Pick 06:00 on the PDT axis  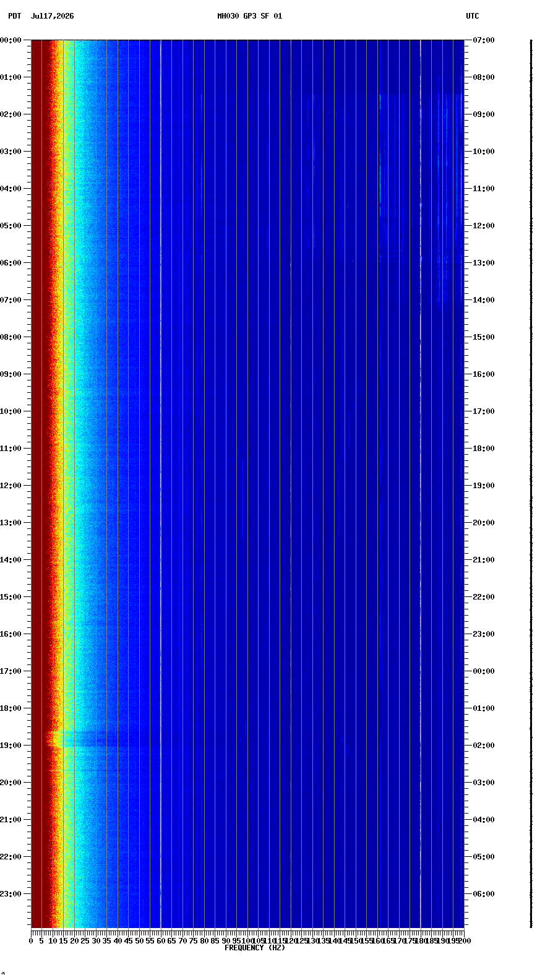tap(11, 263)
